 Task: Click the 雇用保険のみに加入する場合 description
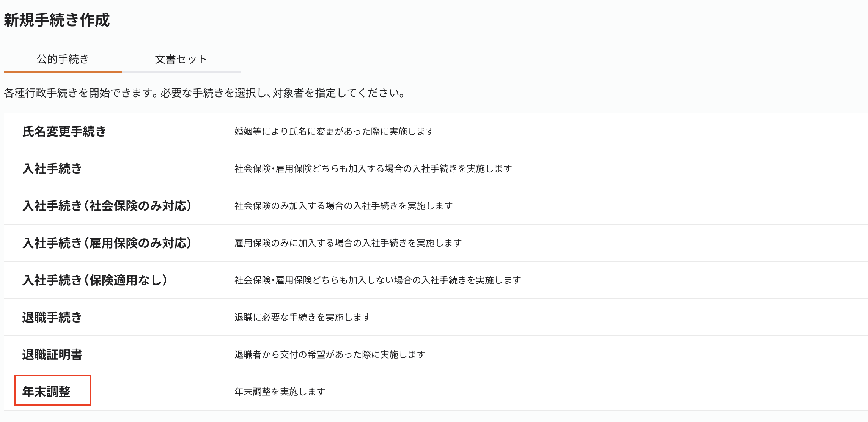(347, 243)
